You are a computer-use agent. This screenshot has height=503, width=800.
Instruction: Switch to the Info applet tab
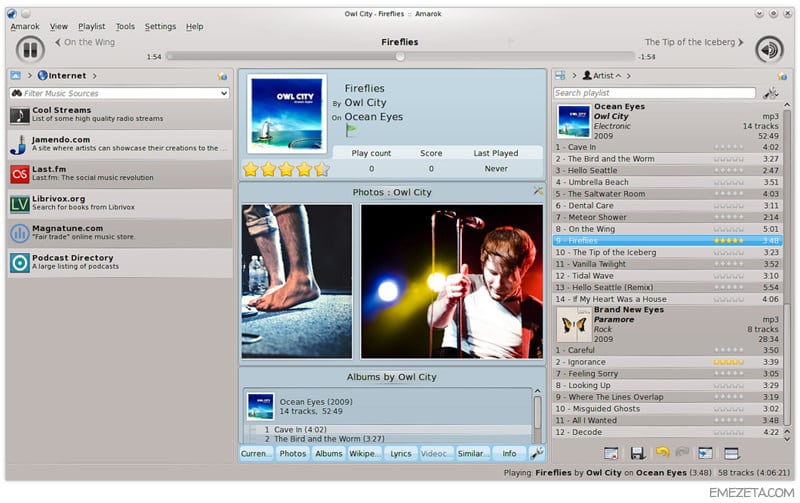pyautogui.click(x=509, y=453)
